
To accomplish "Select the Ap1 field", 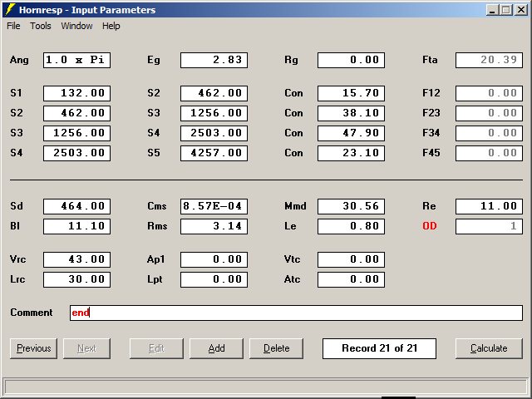I will click(214, 259).
